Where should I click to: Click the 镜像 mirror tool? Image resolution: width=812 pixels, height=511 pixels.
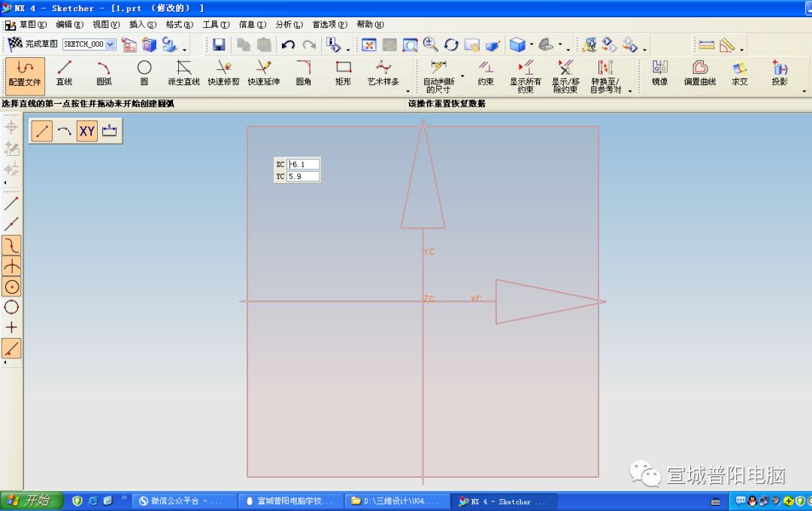[x=659, y=75]
